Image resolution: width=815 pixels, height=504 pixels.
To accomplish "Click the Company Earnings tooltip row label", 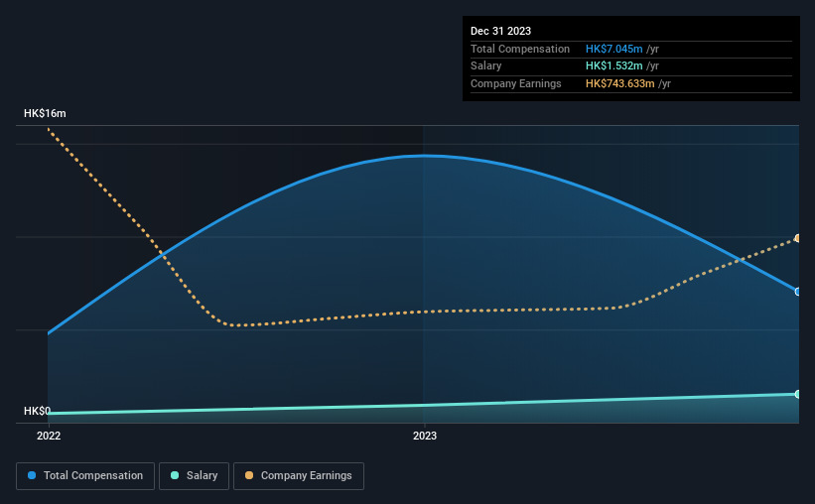I will coord(515,83).
